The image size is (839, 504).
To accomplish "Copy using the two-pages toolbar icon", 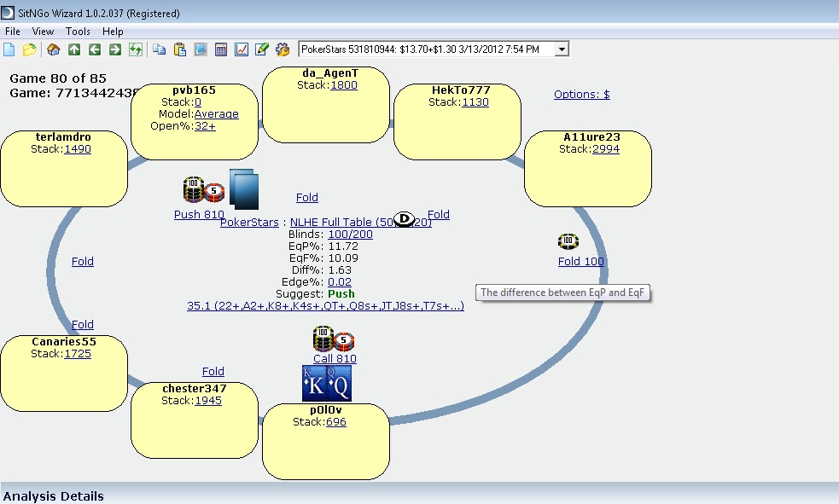I will (x=160, y=49).
